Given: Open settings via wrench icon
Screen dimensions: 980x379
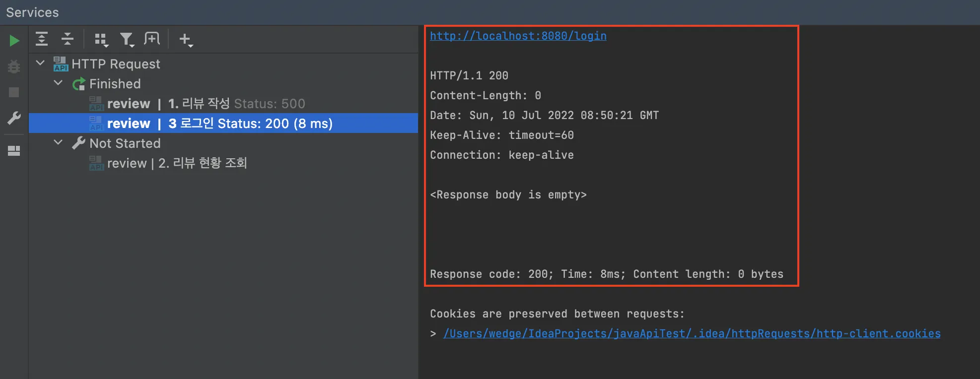Looking at the screenshot, I should 14,118.
